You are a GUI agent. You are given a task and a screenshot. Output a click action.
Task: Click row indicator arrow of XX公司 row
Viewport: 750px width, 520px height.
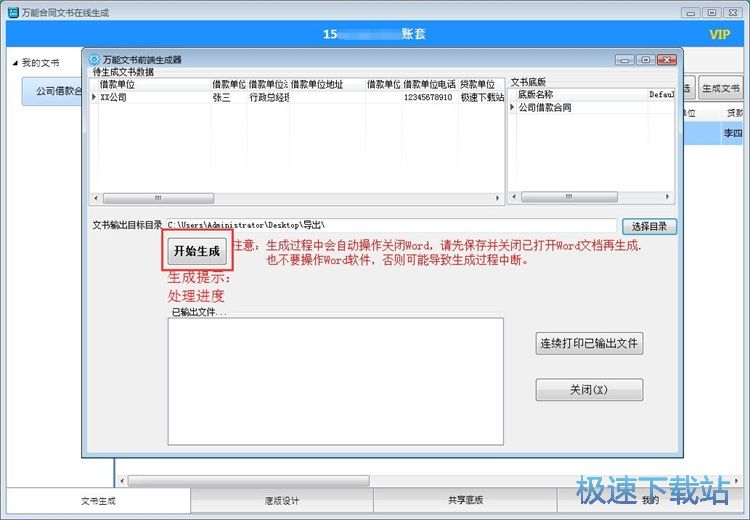tap(94, 97)
